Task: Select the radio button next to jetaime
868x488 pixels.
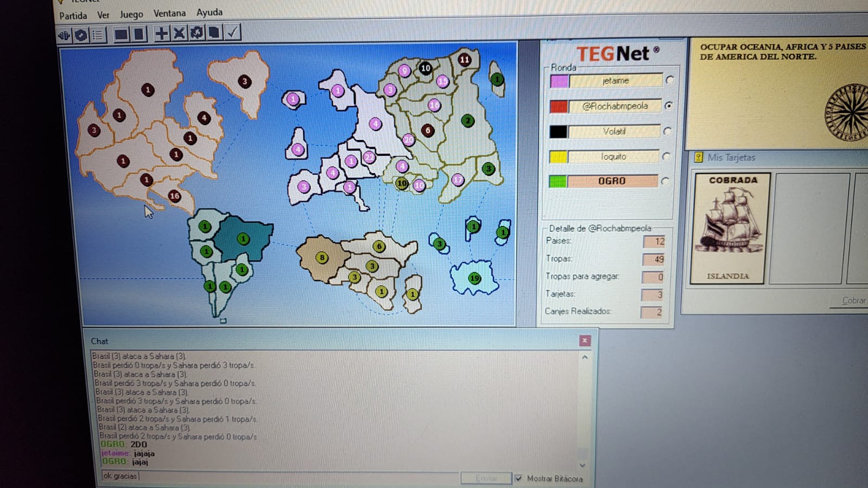Action: 670,80
